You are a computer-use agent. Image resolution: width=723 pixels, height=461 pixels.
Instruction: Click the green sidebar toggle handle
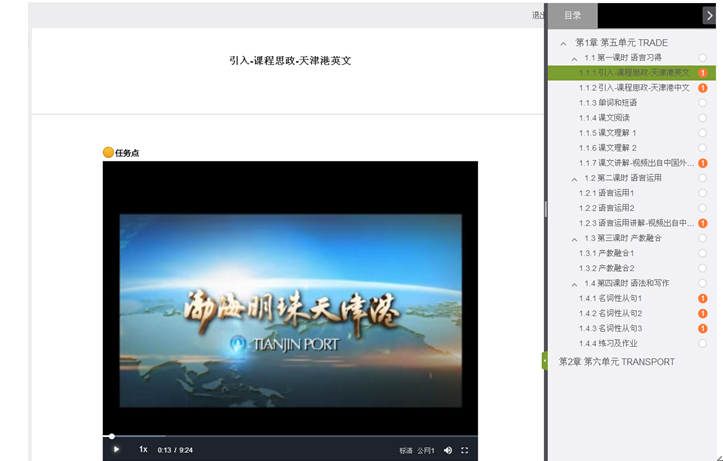545,361
